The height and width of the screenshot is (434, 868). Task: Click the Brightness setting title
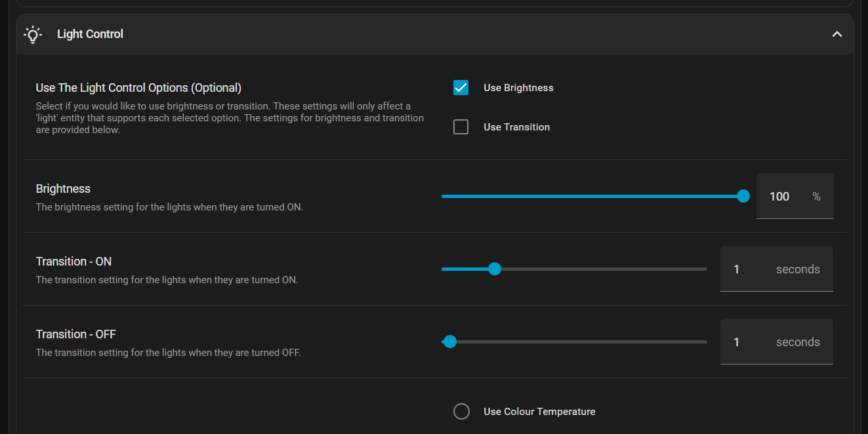click(x=63, y=189)
